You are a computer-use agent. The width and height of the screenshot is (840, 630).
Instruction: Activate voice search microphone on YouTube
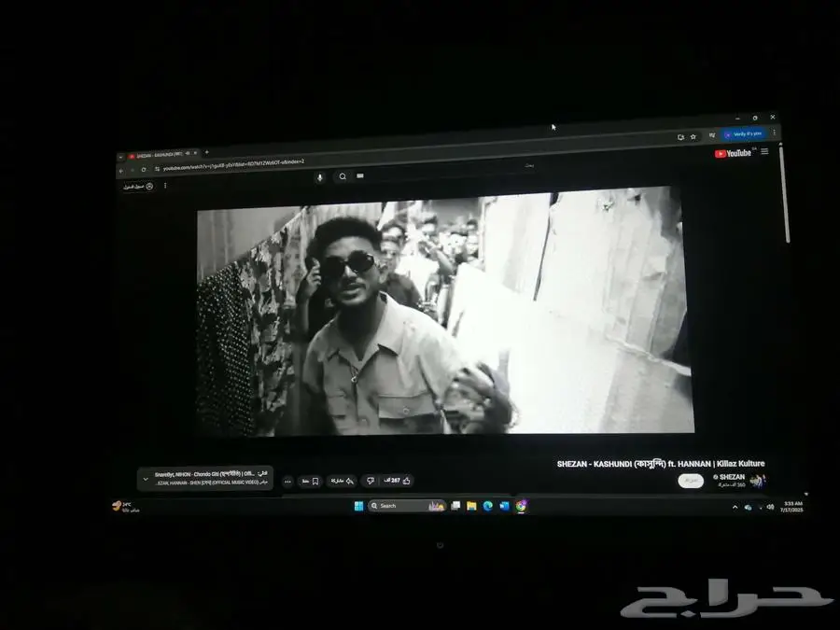[320, 177]
